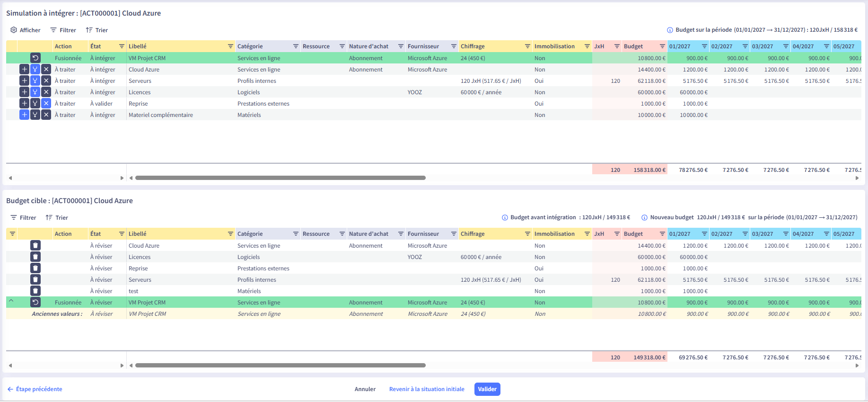Click the info icon beside Budget avant intégration
The image size is (868, 402).
(x=505, y=218)
